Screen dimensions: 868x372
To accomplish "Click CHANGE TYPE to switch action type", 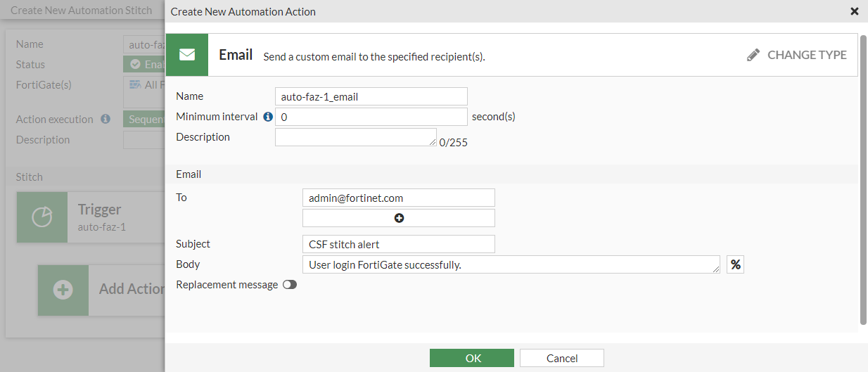I will pyautogui.click(x=806, y=55).
